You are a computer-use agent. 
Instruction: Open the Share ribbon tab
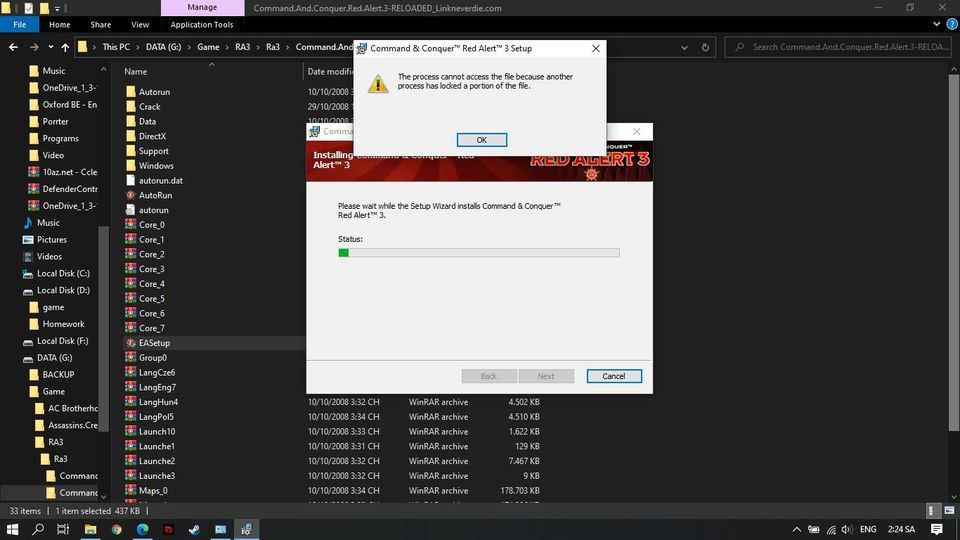[x=101, y=24]
